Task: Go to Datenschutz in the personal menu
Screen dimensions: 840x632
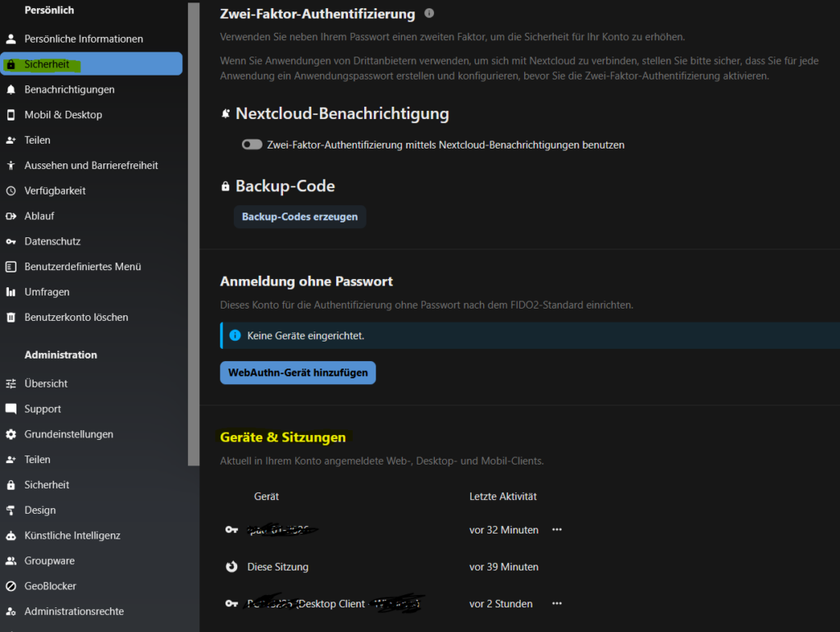Action: pyautogui.click(x=52, y=241)
